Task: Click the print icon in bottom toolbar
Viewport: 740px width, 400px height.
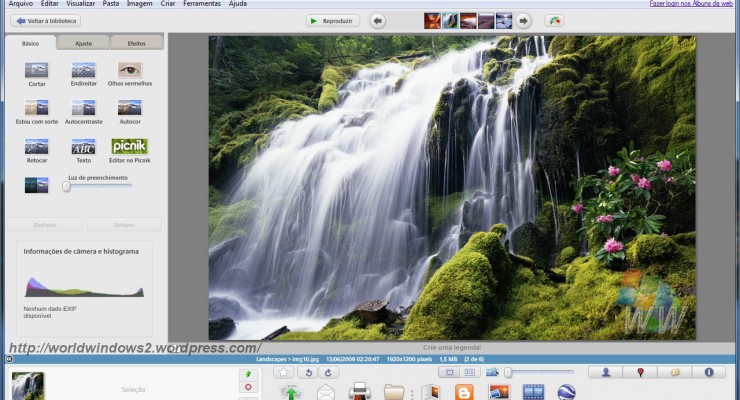Action: 359,392
